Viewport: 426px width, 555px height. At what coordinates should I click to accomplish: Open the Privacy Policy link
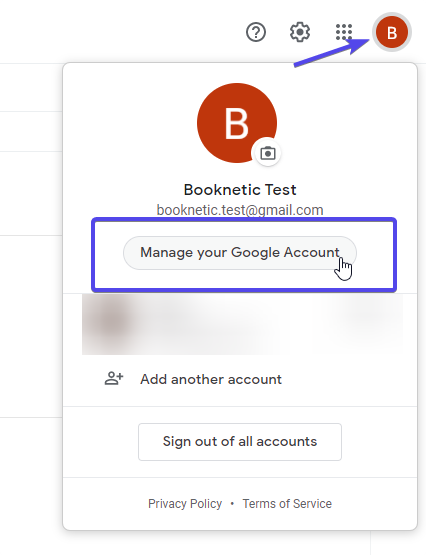(185, 503)
